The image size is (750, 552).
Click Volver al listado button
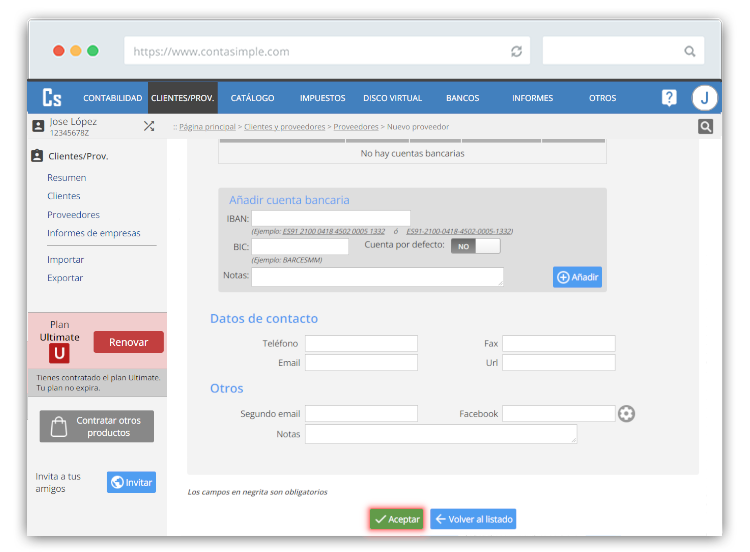[x=473, y=519]
